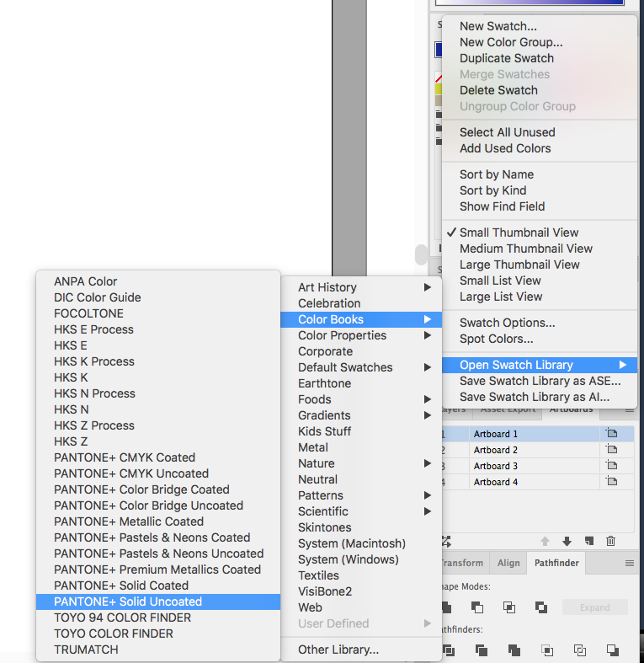Select TOYO 94 COLOR FINDER book
This screenshot has width=644, height=663.
point(158,618)
